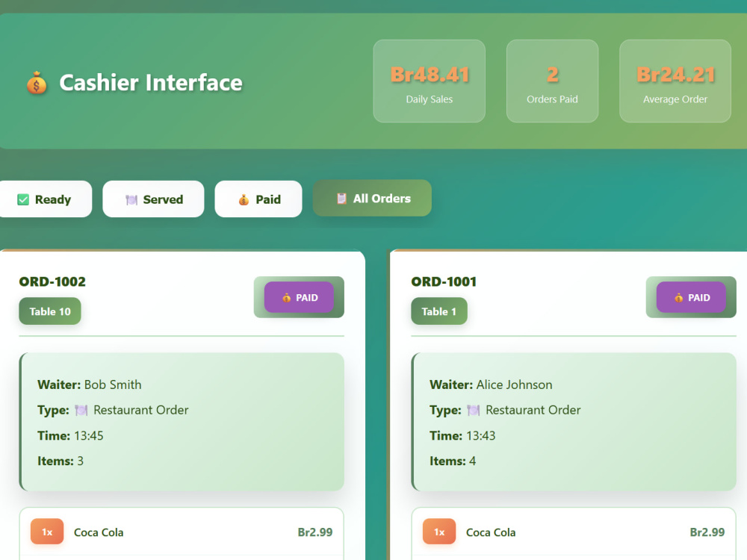Select the Served filter tab

[x=153, y=199]
